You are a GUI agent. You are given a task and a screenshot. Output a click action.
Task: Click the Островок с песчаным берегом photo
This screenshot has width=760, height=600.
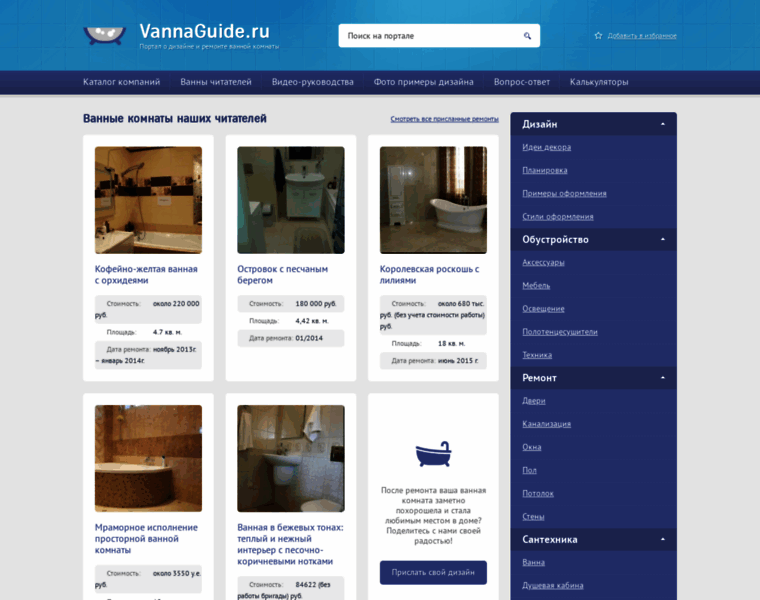coord(291,200)
